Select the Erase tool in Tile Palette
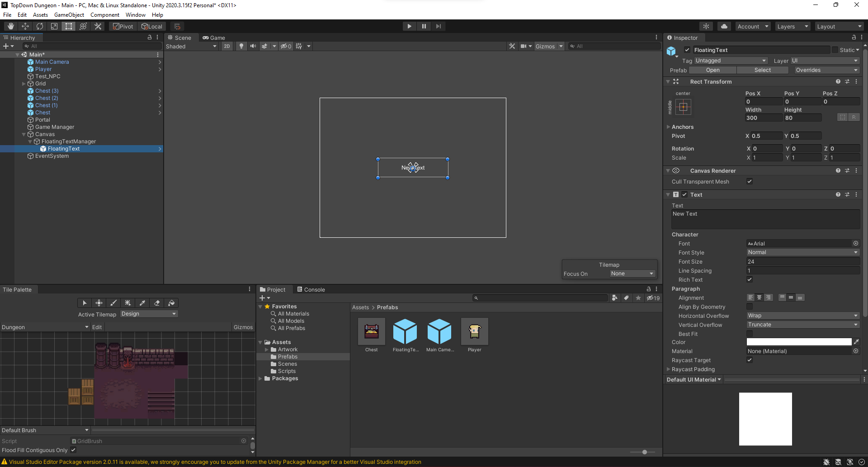This screenshot has width=868, height=467. (157, 303)
